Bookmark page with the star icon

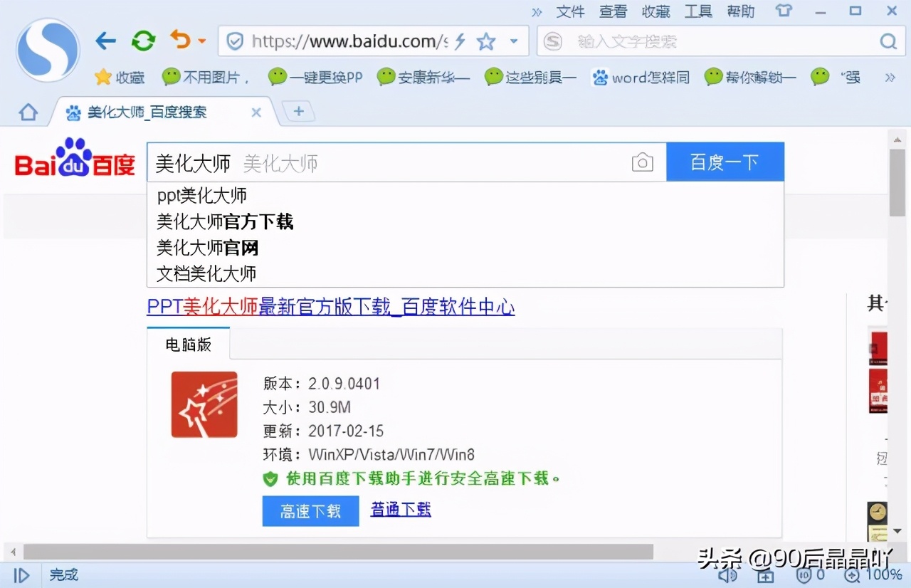486,41
